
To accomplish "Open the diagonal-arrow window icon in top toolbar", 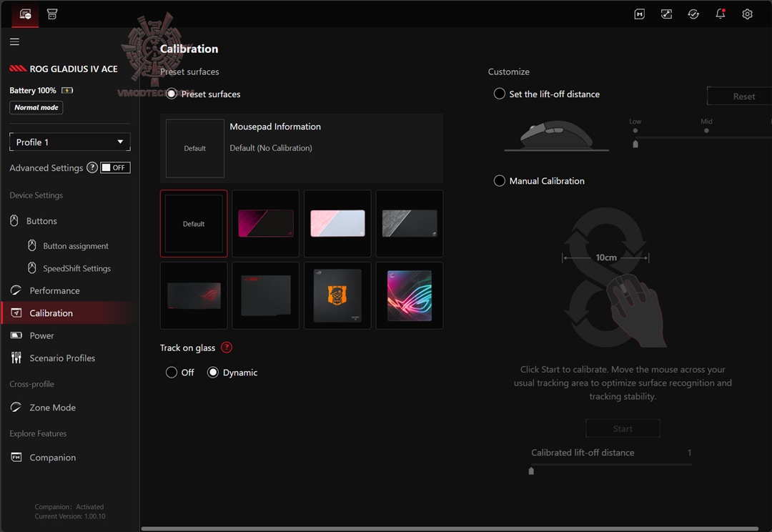I will tap(666, 14).
